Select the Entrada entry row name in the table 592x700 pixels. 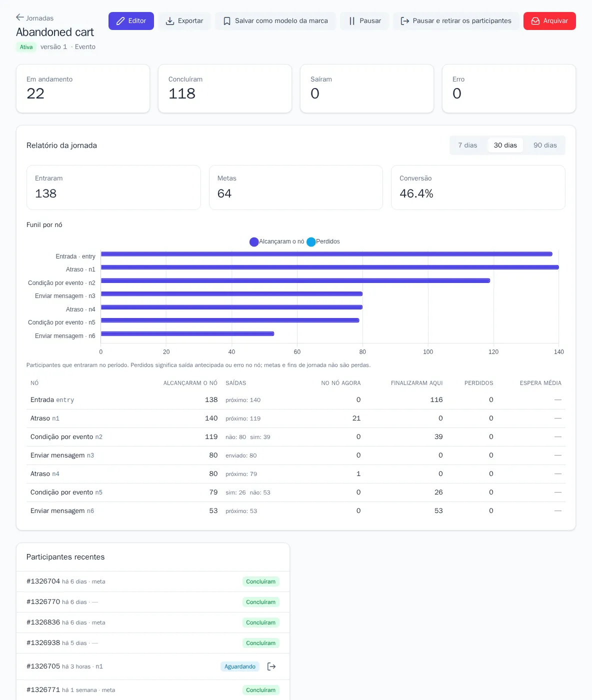click(52, 400)
